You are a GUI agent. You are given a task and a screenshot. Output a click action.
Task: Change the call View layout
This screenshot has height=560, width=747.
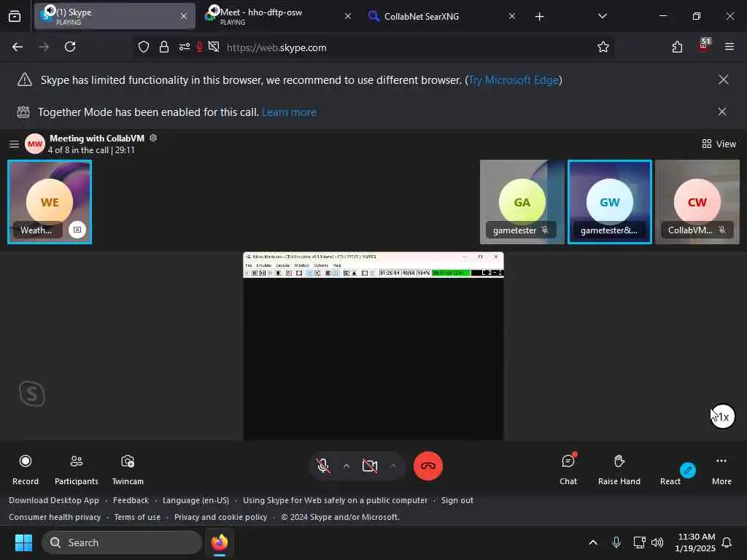[x=719, y=144]
